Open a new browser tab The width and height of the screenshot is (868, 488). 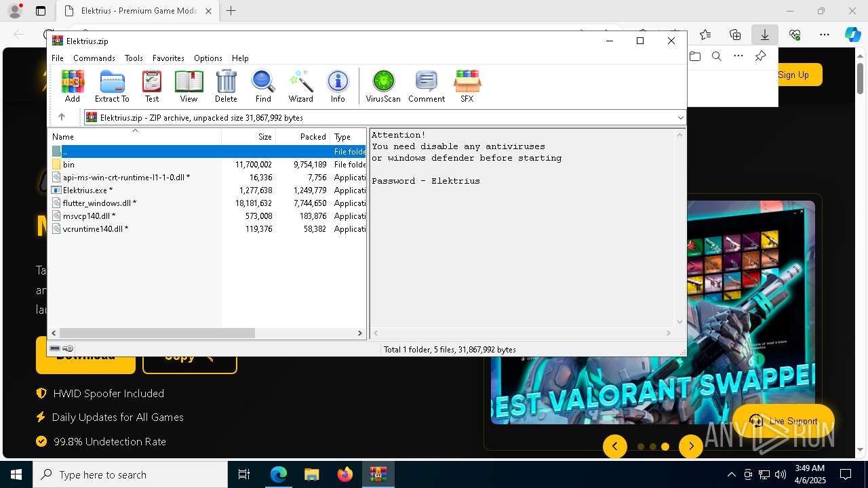pos(231,11)
